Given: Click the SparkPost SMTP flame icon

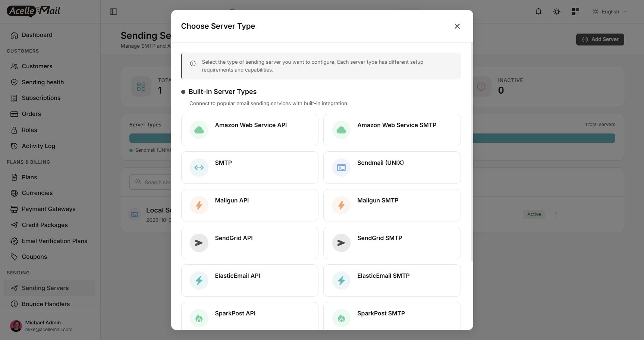Looking at the screenshot, I should (341, 318).
